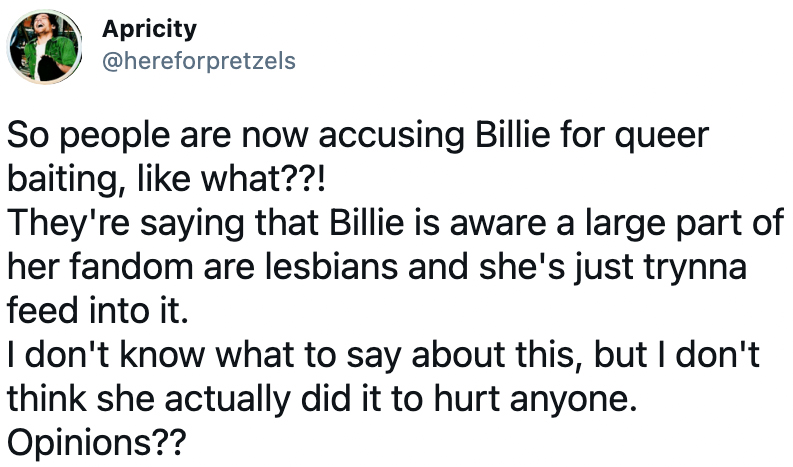Screen dimensions: 793x467
Task: Open the @hereforpretzels handle
Action: tap(199, 61)
